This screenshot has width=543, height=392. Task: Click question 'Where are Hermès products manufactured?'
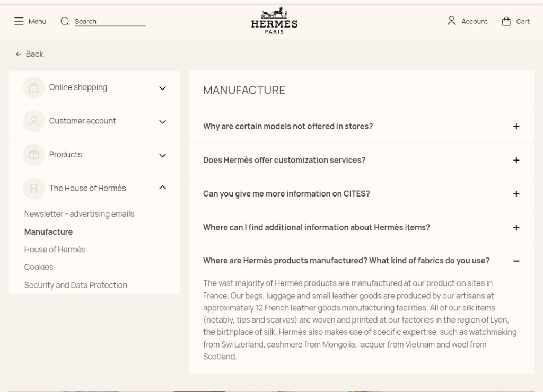point(346,261)
